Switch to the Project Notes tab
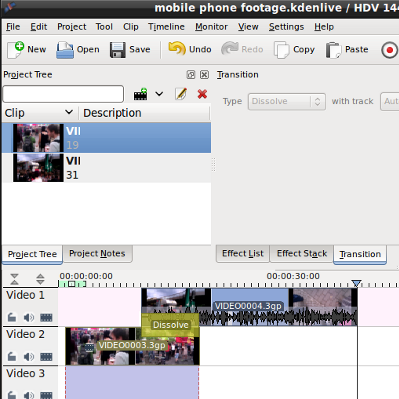This screenshot has width=399, height=399. [97, 254]
